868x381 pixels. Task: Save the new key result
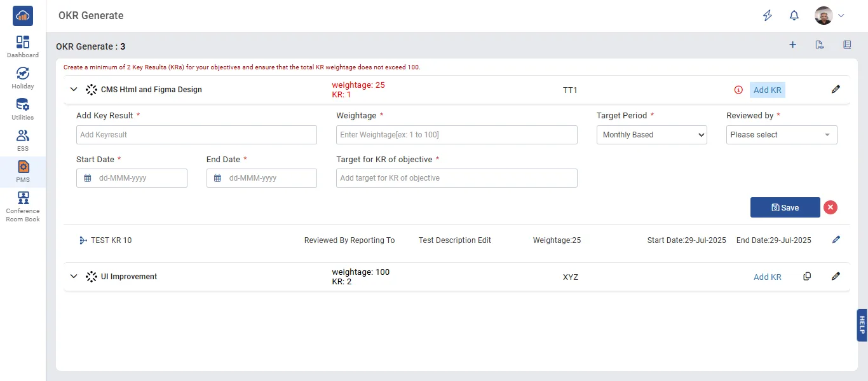coord(785,207)
